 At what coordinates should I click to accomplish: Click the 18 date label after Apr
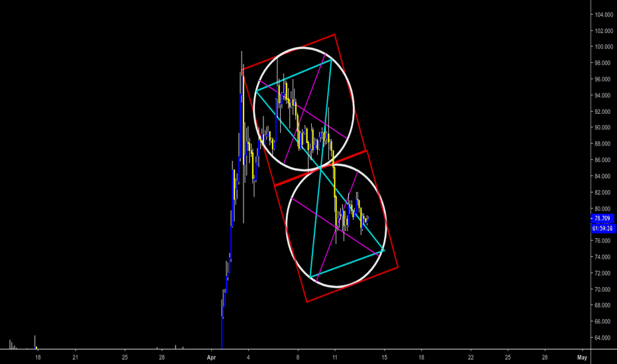click(422, 357)
